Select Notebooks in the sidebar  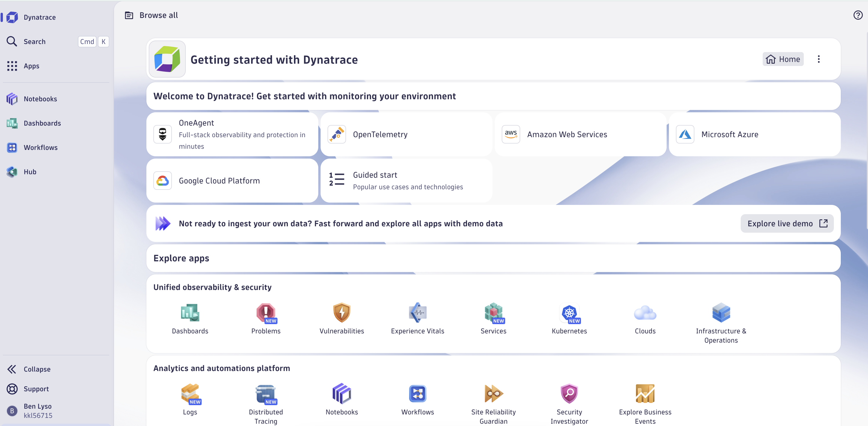[x=40, y=99]
